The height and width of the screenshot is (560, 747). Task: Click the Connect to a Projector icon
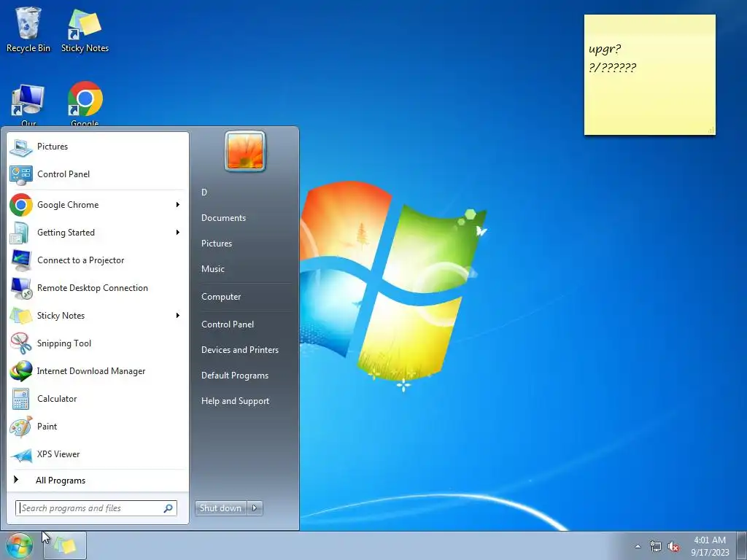pos(21,260)
